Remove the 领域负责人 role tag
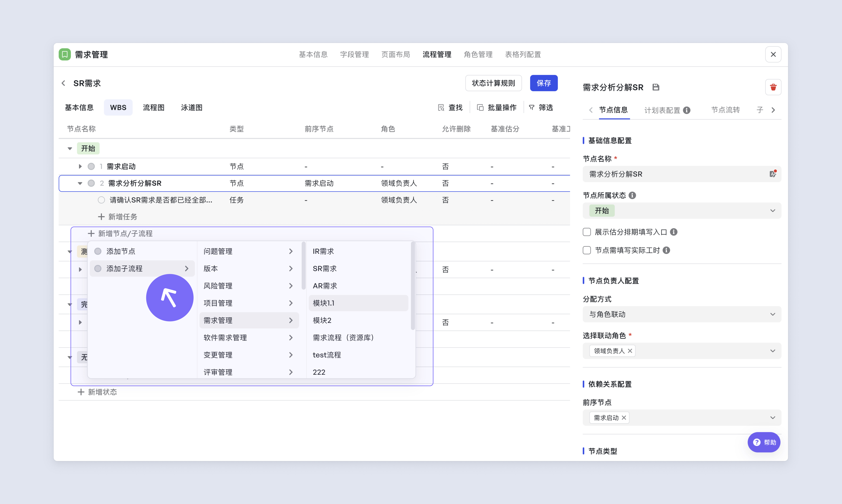Image resolution: width=842 pixels, height=504 pixels. [630, 351]
